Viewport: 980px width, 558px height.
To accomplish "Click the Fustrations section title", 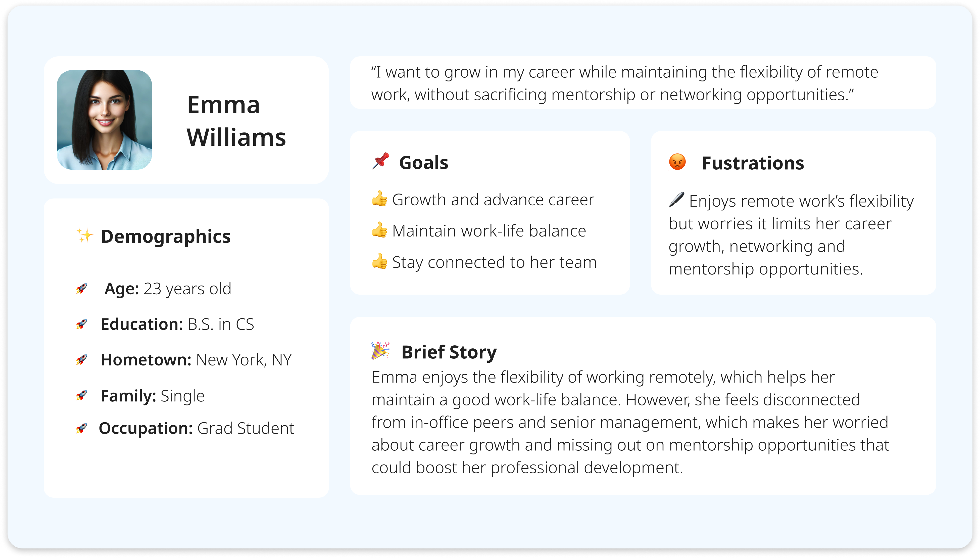I will [752, 163].
